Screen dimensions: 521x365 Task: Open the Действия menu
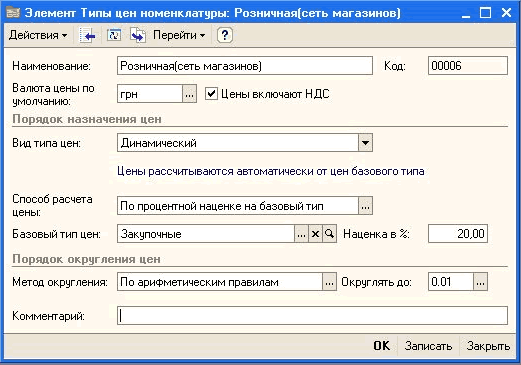click(x=38, y=35)
